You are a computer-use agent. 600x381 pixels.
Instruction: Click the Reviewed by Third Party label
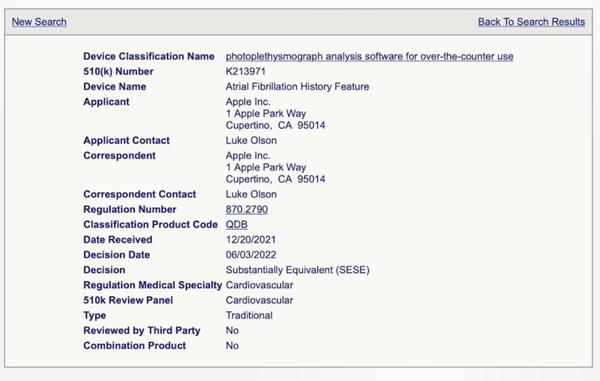point(142,331)
